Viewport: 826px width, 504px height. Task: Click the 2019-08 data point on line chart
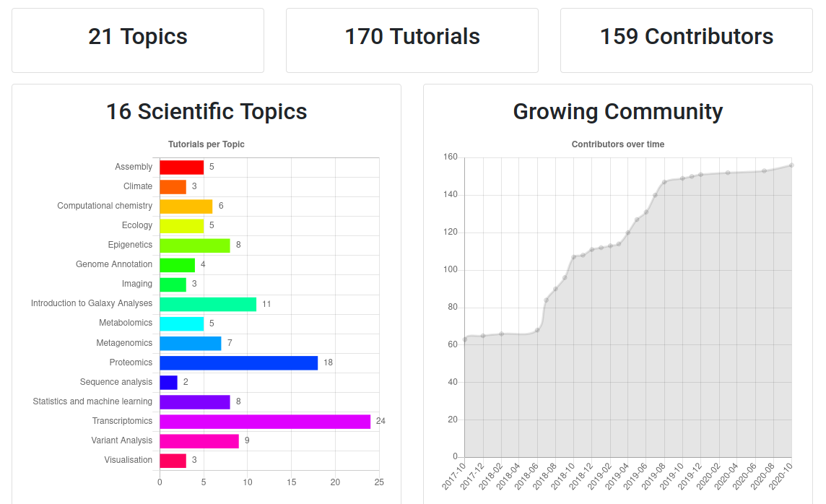pyautogui.click(x=664, y=182)
